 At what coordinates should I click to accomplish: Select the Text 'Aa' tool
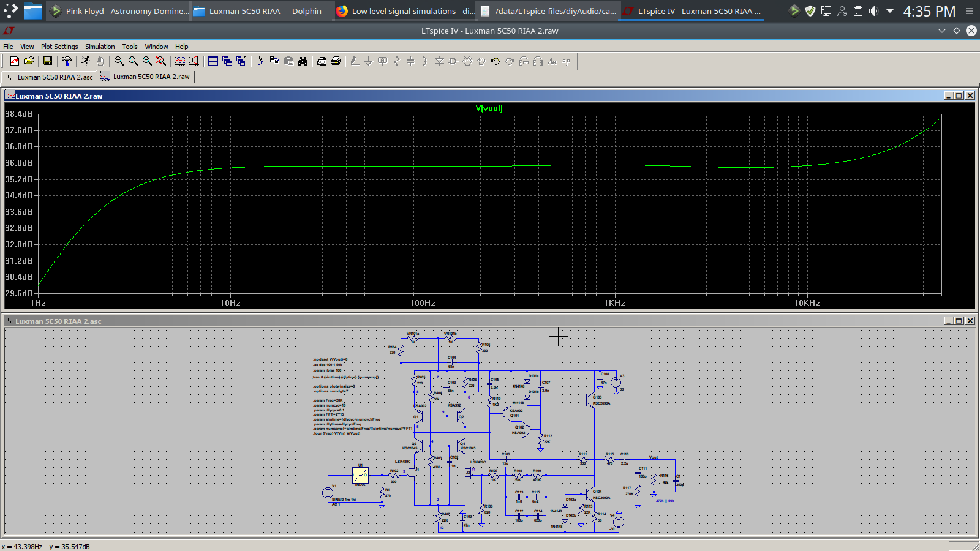[x=552, y=61]
